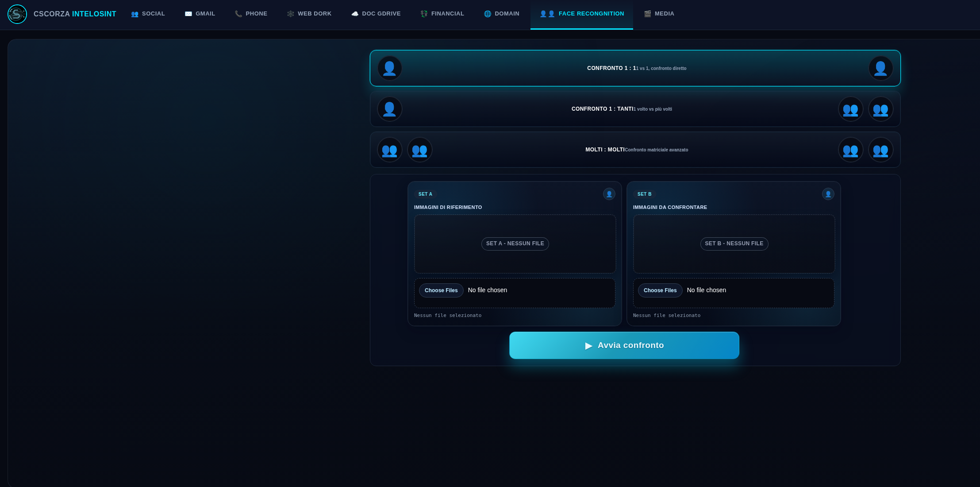Click the person icon in SET B card
Screen dimensions: 980x487
[x=828, y=194]
